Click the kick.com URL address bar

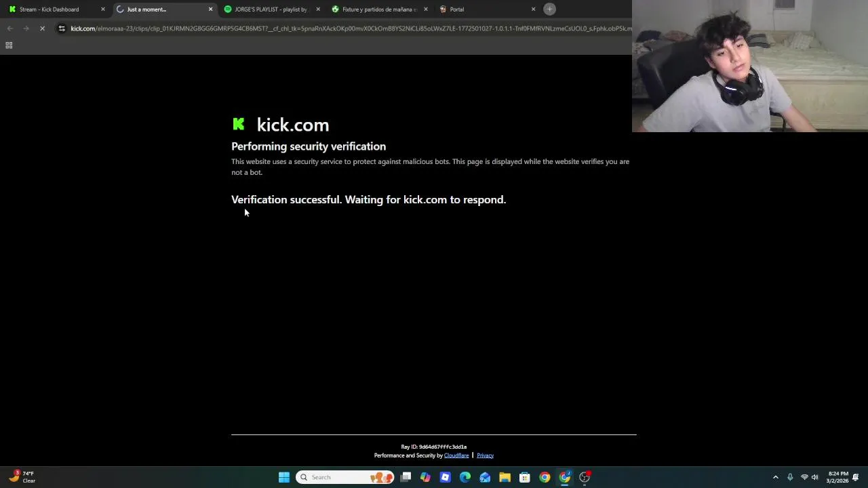[x=351, y=28]
